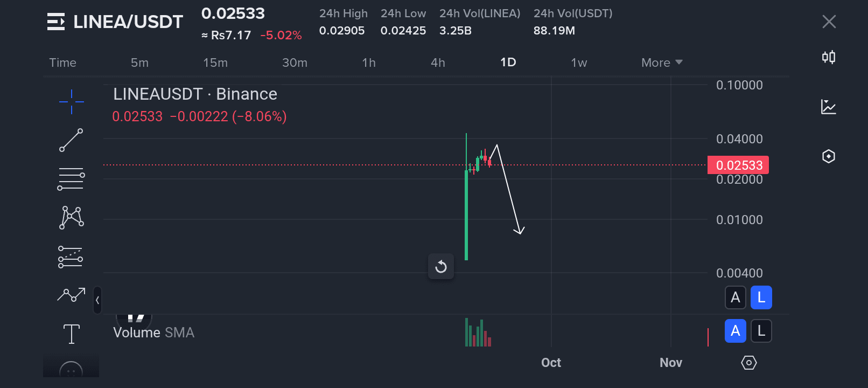Open the More timeframes dropdown

point(661,63)
